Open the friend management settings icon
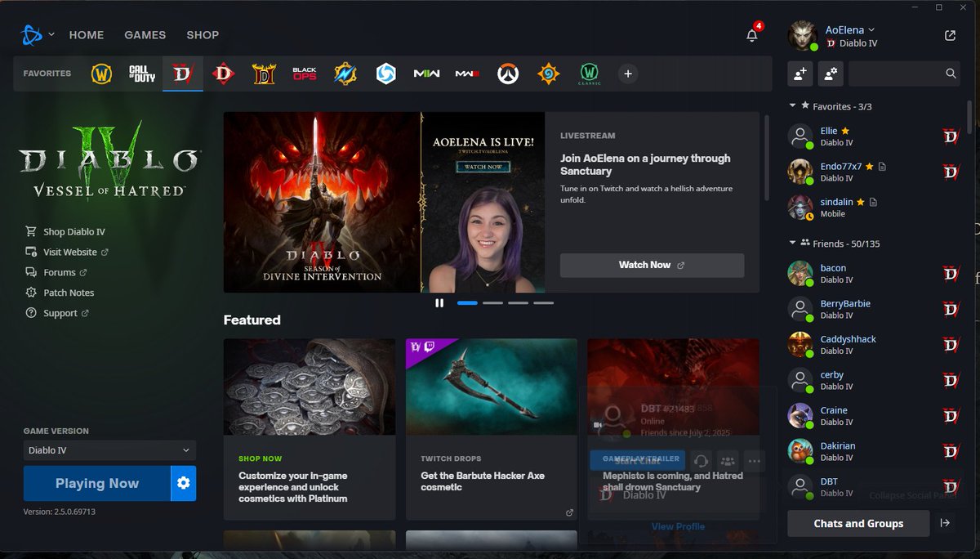Image resolution: width=980 pixels, height=559 pixels. pos(831,74)
